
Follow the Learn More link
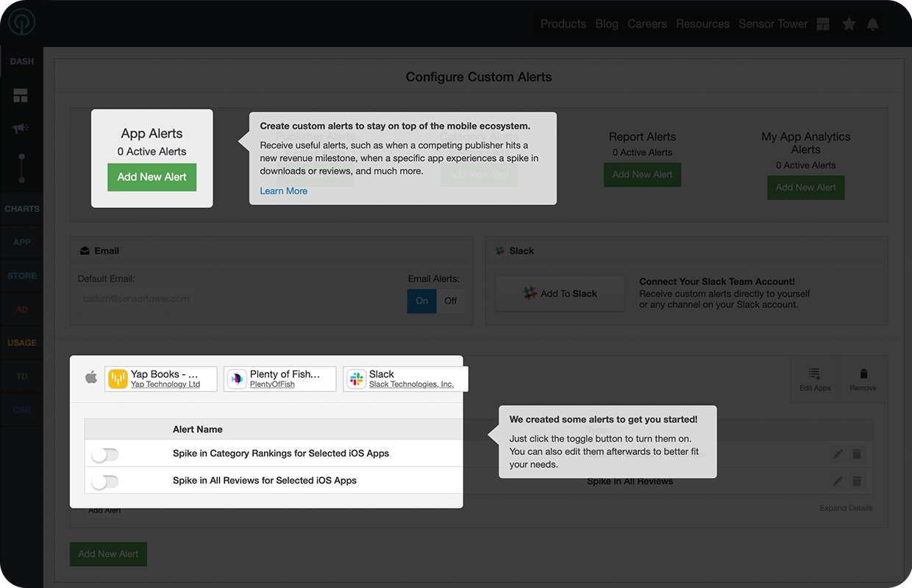click(283, 191)
